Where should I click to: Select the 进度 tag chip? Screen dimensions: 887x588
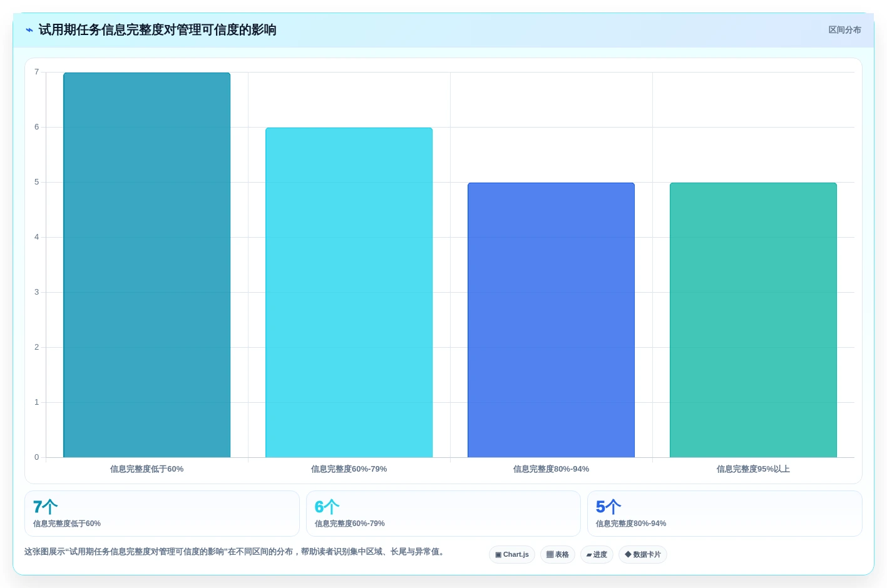pyautogui.click(x=597, y=555)
